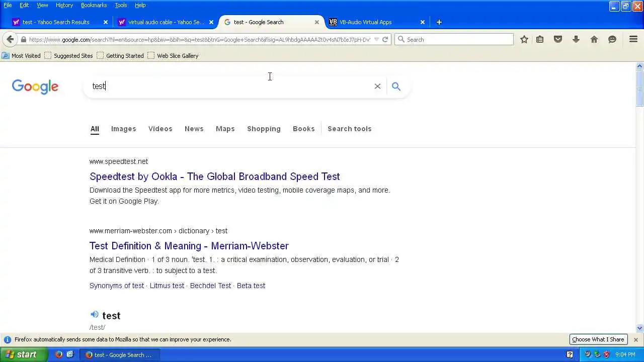644x362 pixels.
Task: Open Getting Started bookmark
Action: (120, 56)
